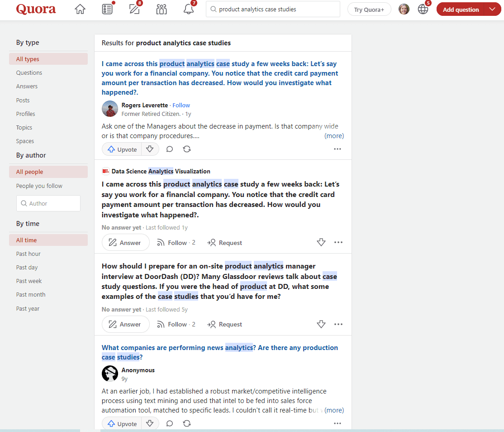Viewport: 504px width, 432px height.
Task: Click the Author search field
Action: click(48, 203)
